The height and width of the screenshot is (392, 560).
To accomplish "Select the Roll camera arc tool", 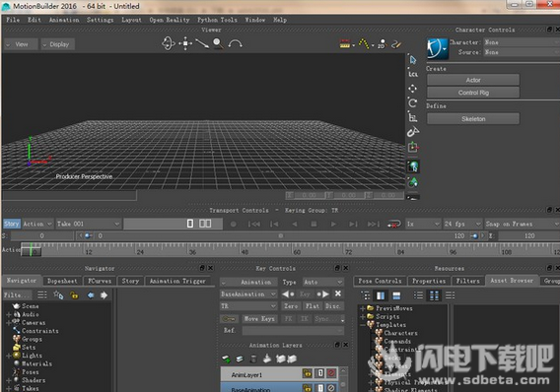I will [236, 44].
